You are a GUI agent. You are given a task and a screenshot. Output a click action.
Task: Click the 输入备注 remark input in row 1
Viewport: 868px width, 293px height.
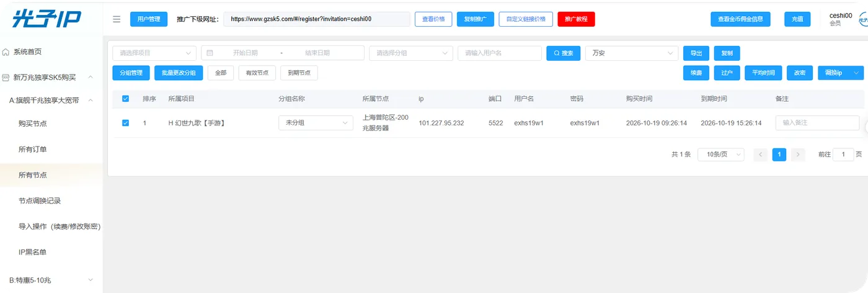click(818, 123)
